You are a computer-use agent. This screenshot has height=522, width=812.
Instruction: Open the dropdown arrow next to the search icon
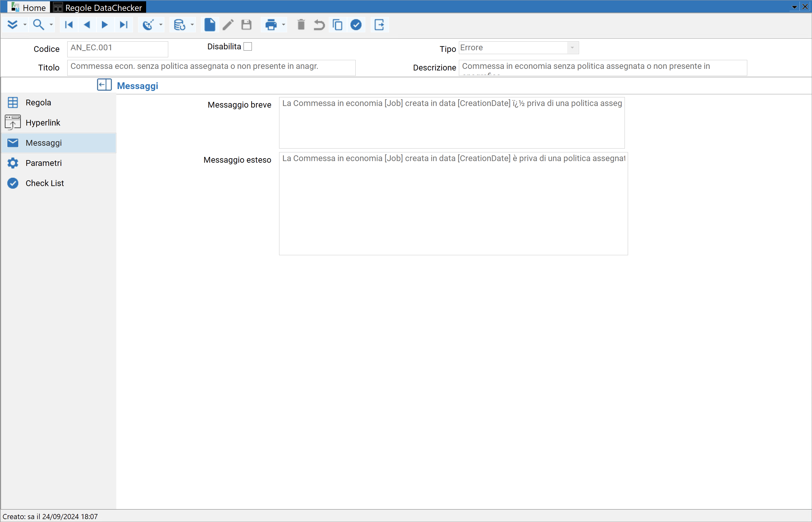pos(51,25)
